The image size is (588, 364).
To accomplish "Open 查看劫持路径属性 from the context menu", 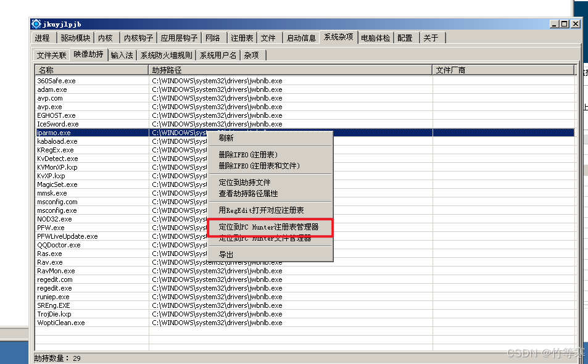I will [248, 194].
